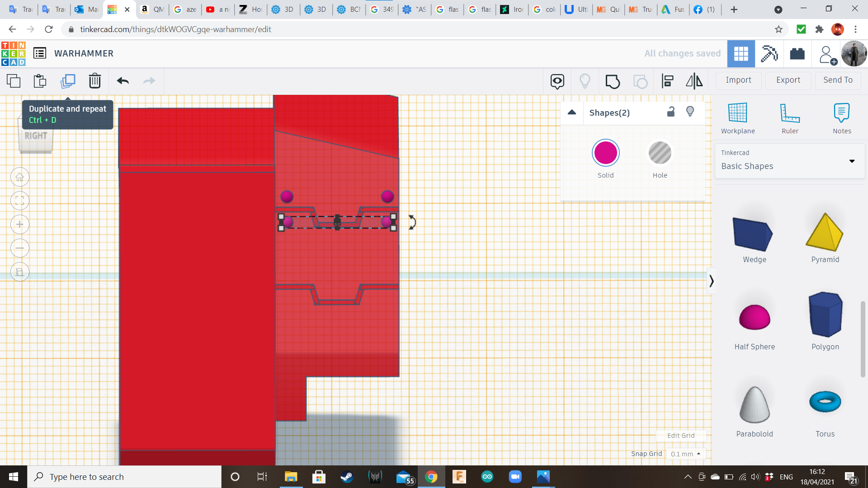Open the Send To menu
This screenshot has height=488, width=868.
point(838,80)
